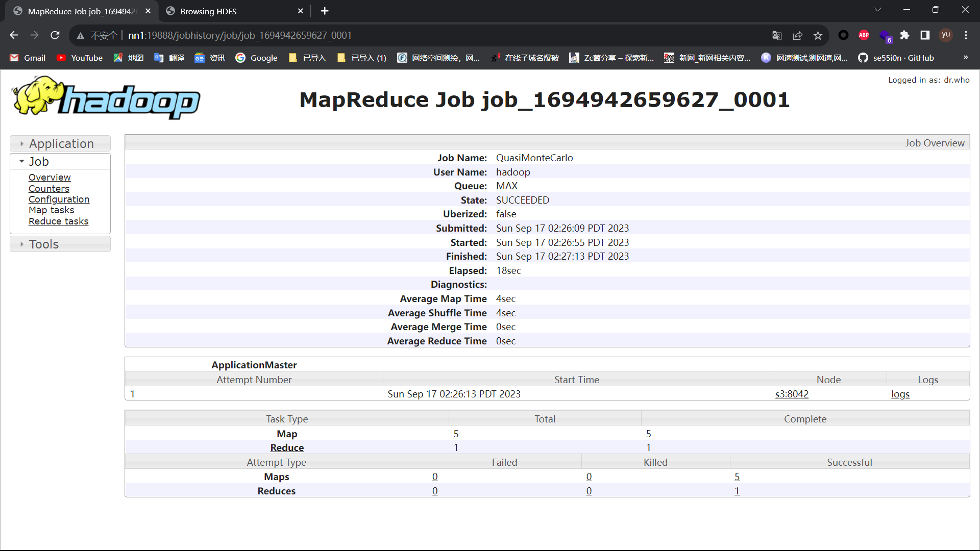This screenshot has height=551, width=980.
Task: Show more bookmarks overflow chevron
Action: point(965,58)
